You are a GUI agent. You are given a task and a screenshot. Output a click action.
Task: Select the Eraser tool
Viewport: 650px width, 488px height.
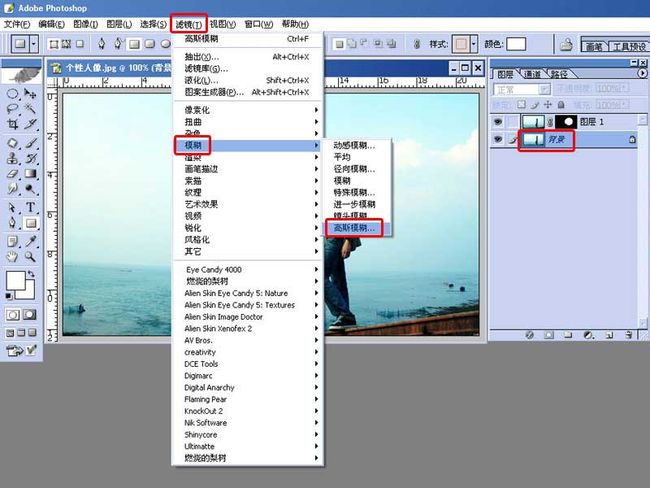coord(12,174)
